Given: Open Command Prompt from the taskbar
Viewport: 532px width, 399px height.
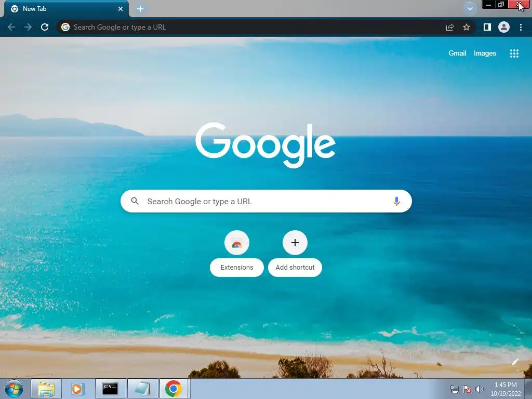Looking at the screenshot, I should pos(110,389).
